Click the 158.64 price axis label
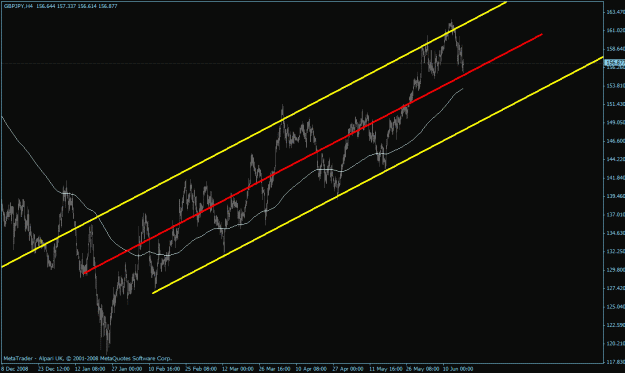The image size is (625, 373). pos(615,49)
